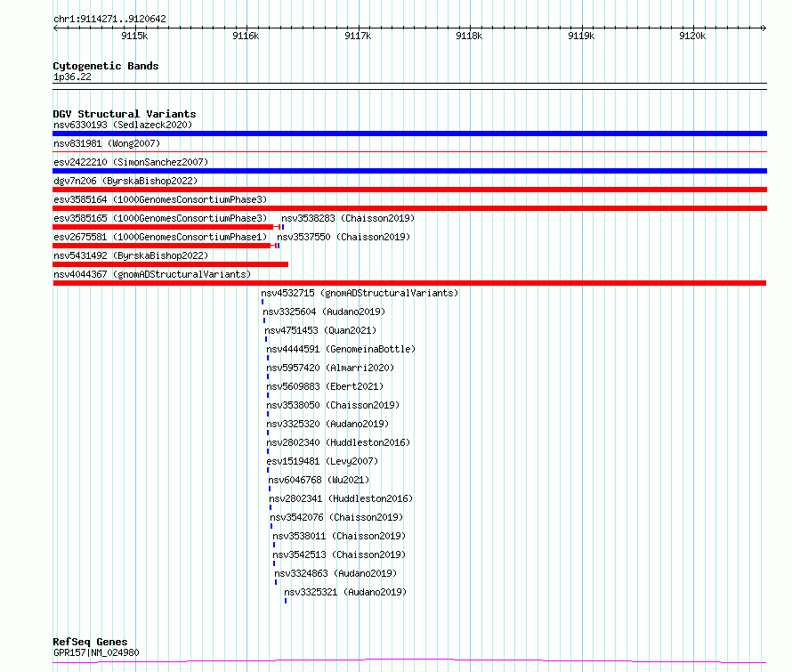The image size is (792, 672).
Task: Open nsv2802340 (Huddleston2016) variant
Action: tap(338, 442)
